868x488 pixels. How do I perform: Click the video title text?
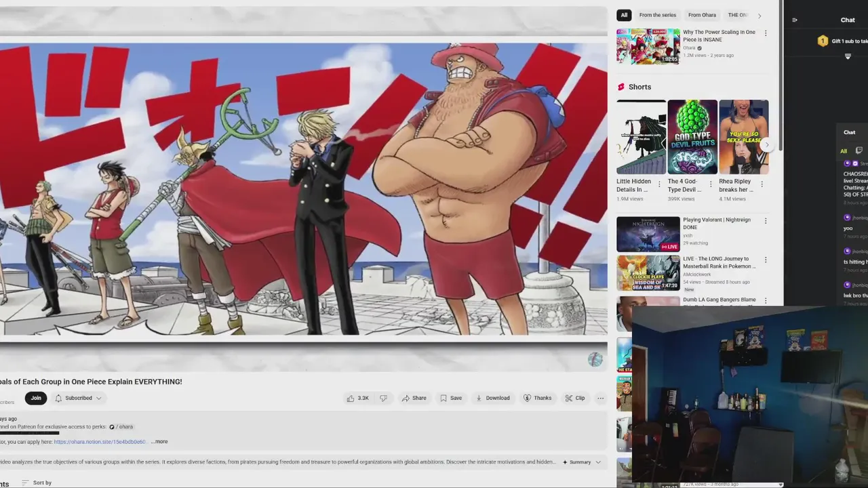[x=91, y=382]
